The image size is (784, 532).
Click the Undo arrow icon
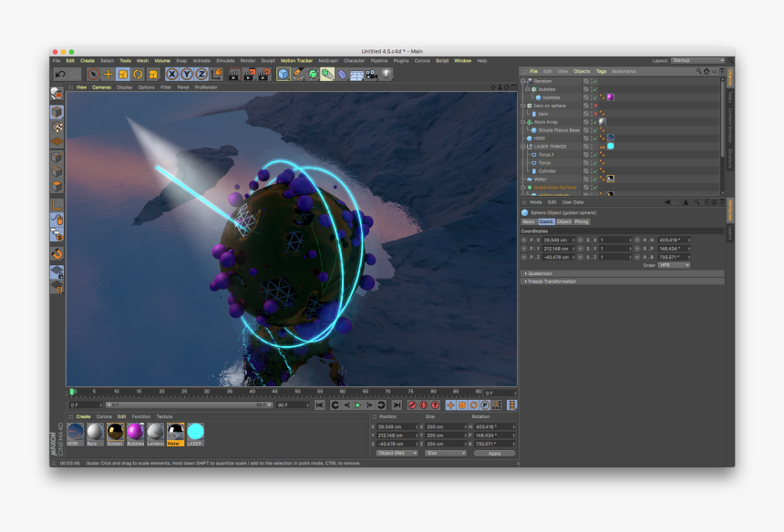click(x=58, y=75)
